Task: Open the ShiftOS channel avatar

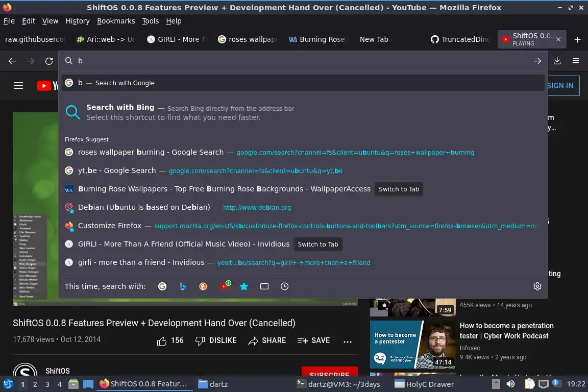Action: 25,370
